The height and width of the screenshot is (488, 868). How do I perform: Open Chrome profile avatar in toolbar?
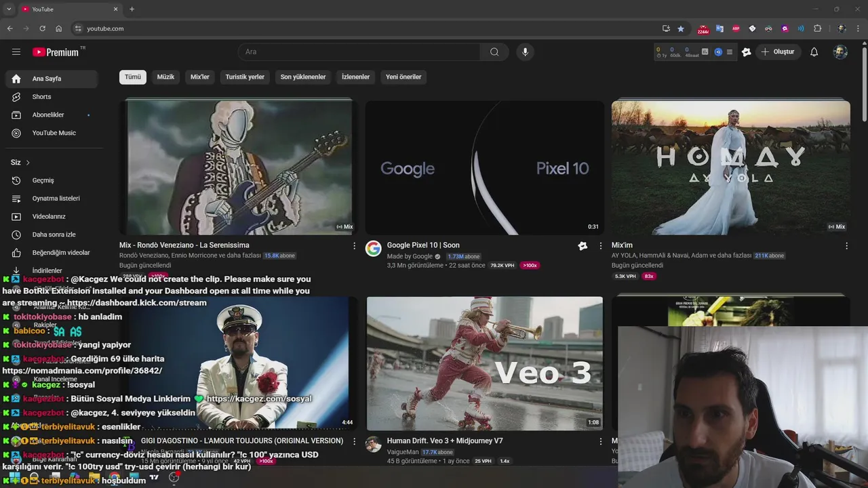(x=842, y=28)
